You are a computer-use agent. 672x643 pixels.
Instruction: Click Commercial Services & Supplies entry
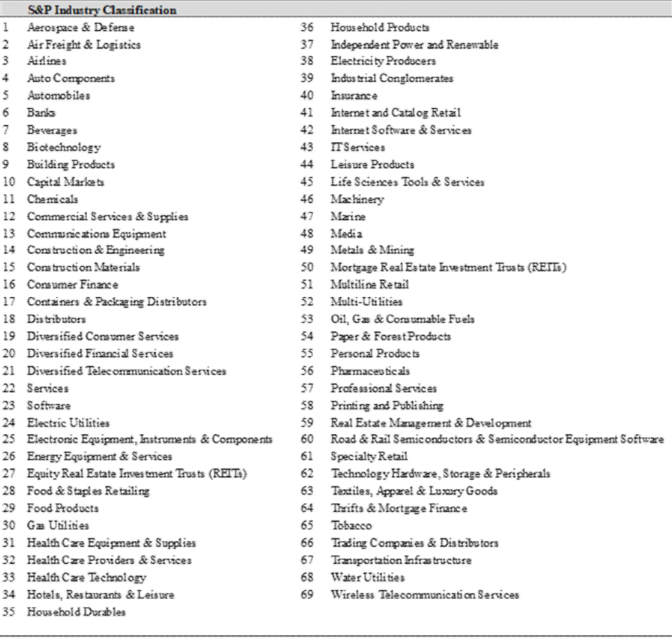tap(108, 217)
